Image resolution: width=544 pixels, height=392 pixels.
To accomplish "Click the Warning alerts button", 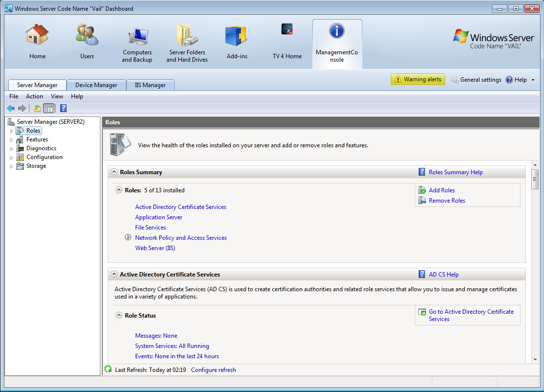I will coord(418,79).
